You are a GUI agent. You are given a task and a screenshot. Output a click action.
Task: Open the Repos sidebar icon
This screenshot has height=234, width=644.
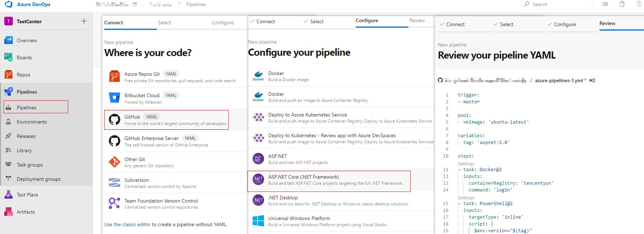(9, 75)
